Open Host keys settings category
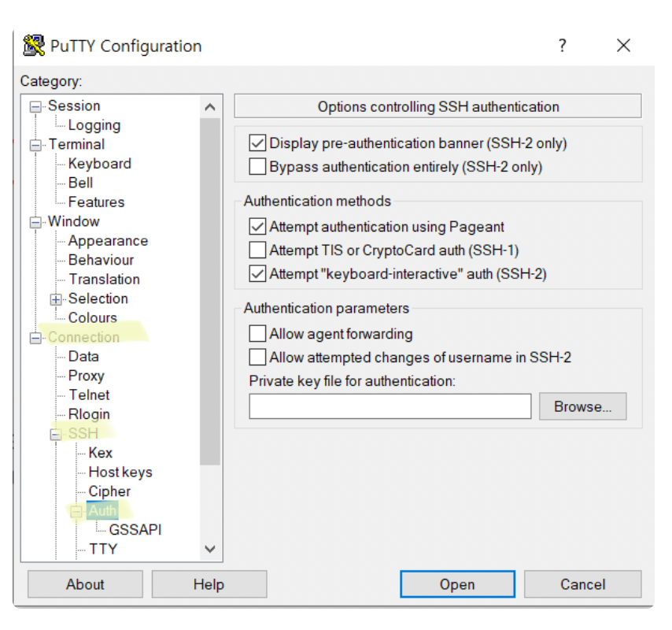Viewport: 672px width, 630px height. tap(120, 472)
